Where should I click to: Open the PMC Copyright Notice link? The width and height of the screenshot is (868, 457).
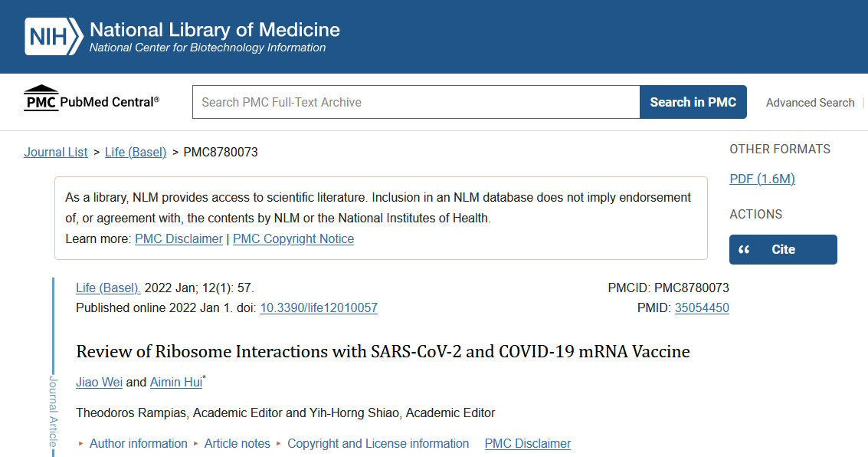point(293,238)
